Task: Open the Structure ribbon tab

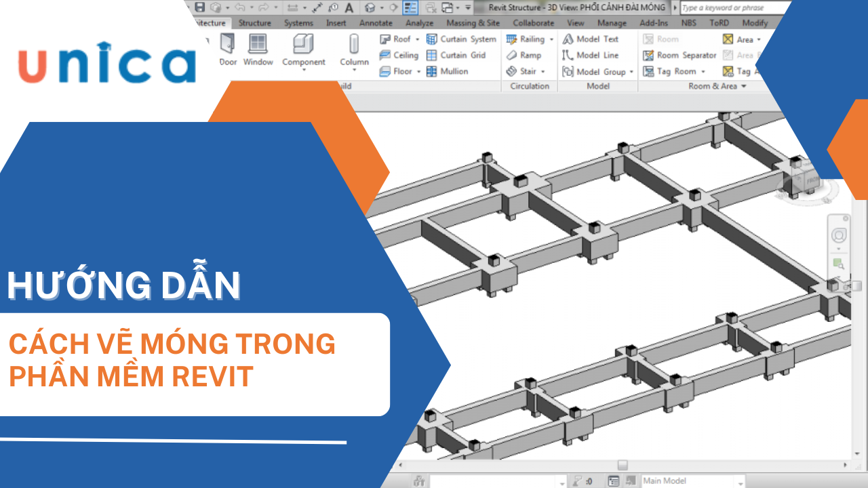Action: tap(254, 23)
